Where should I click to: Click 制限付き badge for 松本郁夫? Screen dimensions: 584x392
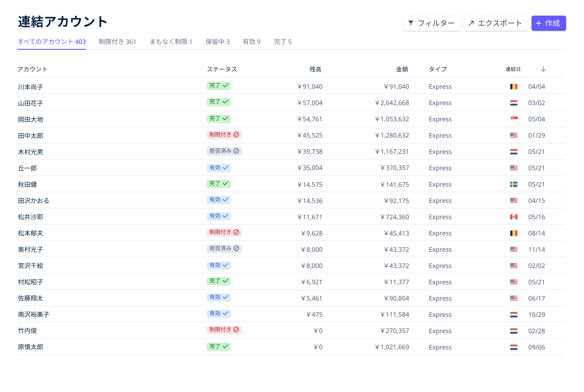(x=224, y=232)
